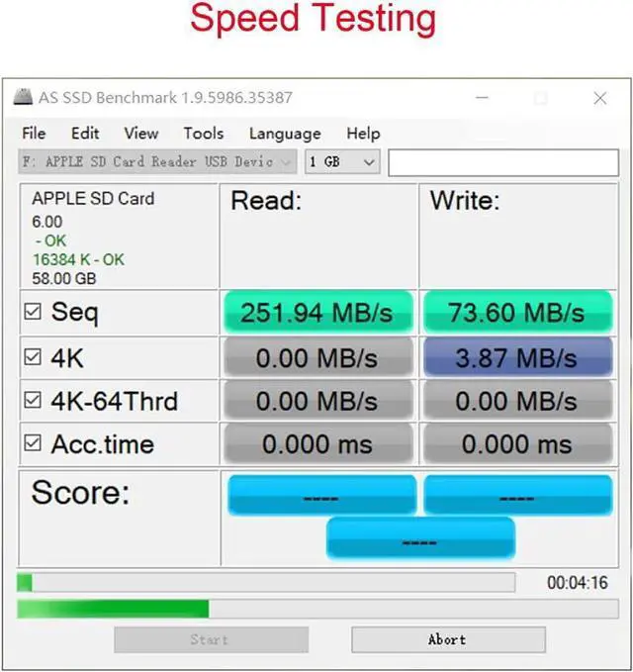Open the File menu
This screenshot has width=633, height=672.
(34, 134)
